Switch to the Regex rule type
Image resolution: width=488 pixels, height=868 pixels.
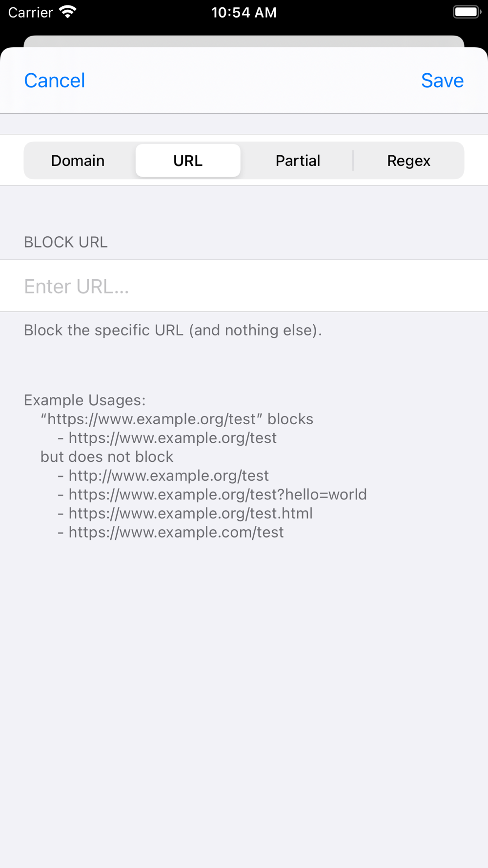(x=408, y=161)
